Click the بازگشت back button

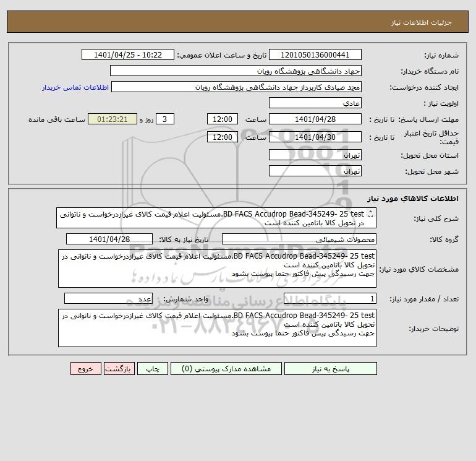tap(119, 369)
